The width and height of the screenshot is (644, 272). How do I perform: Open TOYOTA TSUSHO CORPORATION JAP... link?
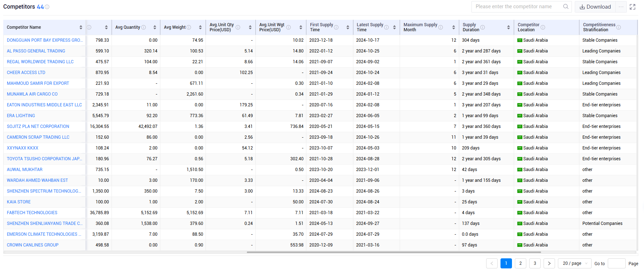pos(44,159)
